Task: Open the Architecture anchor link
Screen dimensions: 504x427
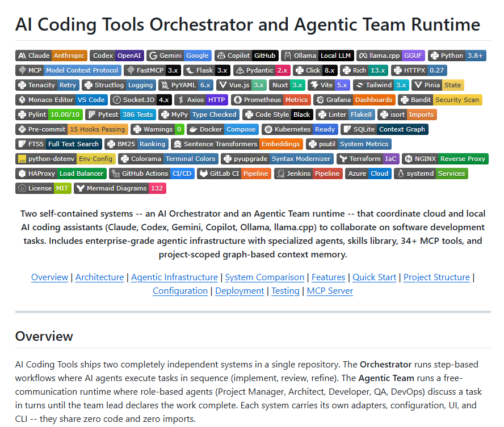Action: click(99, 277)
